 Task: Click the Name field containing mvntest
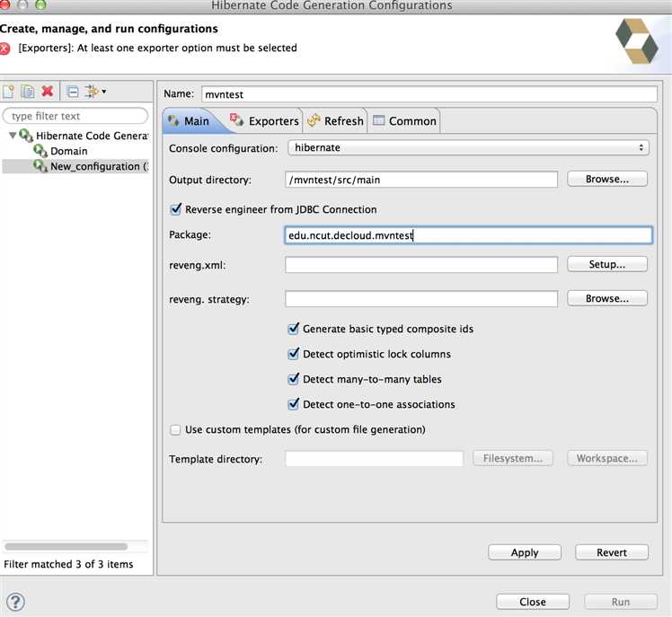click(x=429, y=94)
